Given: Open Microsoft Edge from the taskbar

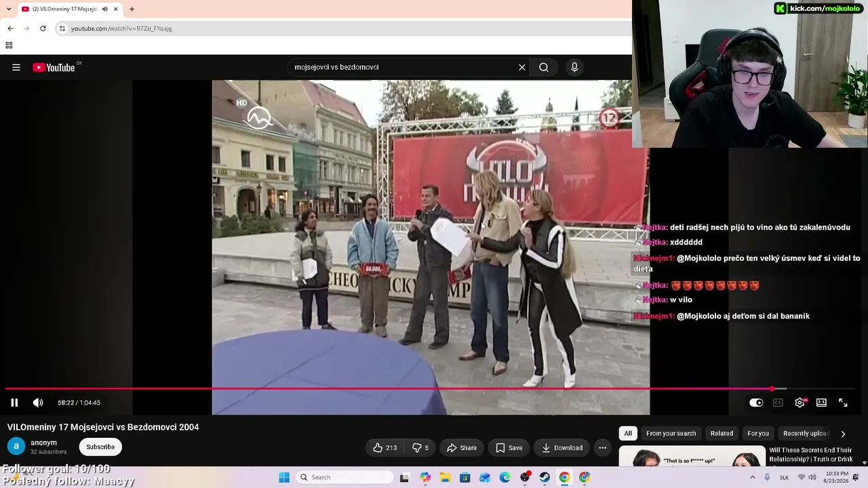Looking at the screenshot, I should (x=505, y=477).
